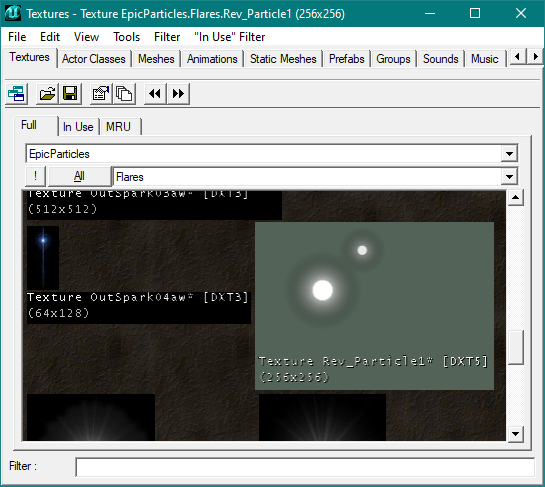The width and height of the screenshot is (545, 487).
Task: Expand the Flares group dropdown
Action: pyautogui.click(x=509, y=177)
